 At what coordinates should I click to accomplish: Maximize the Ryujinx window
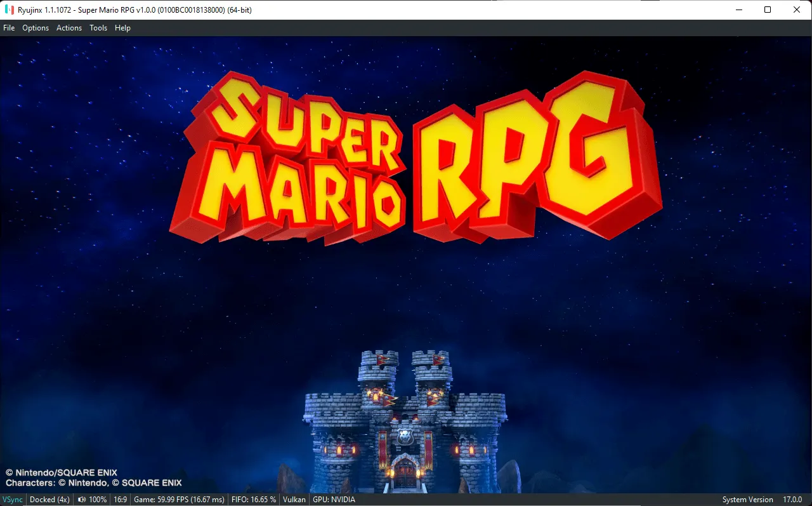[768, 10]
